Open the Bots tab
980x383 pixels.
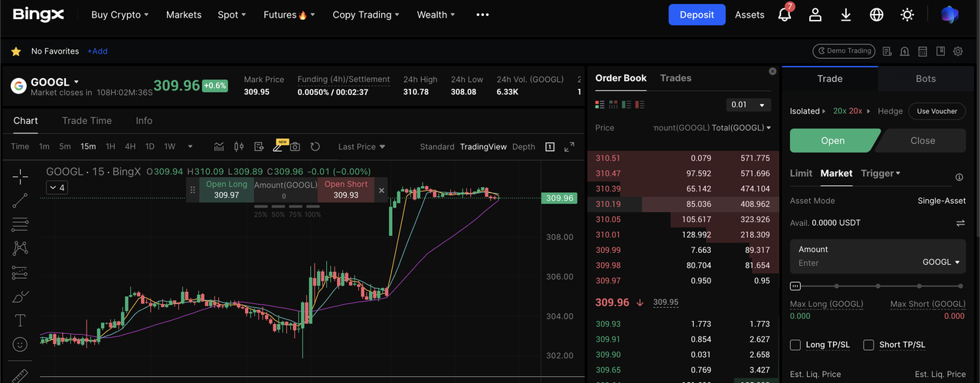(926, 78)
